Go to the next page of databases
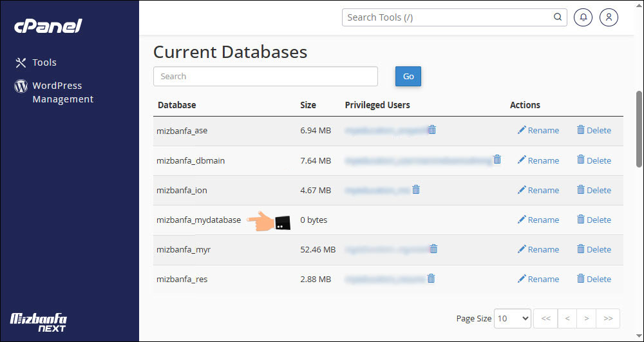Screen dimensions: 644x342 585,318
